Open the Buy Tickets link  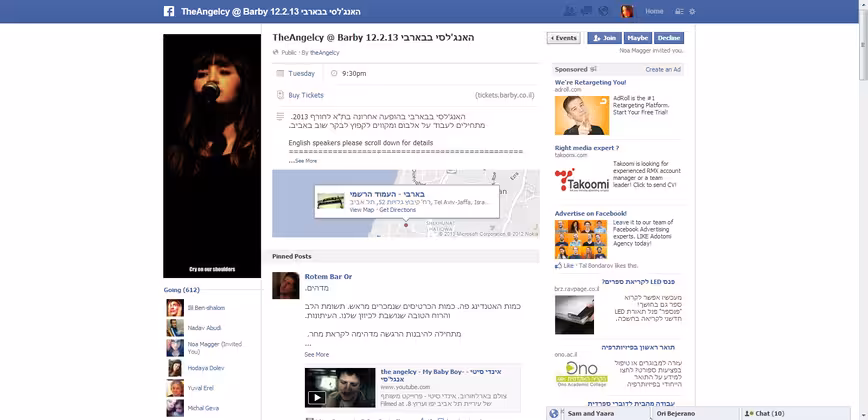point(306,95)
